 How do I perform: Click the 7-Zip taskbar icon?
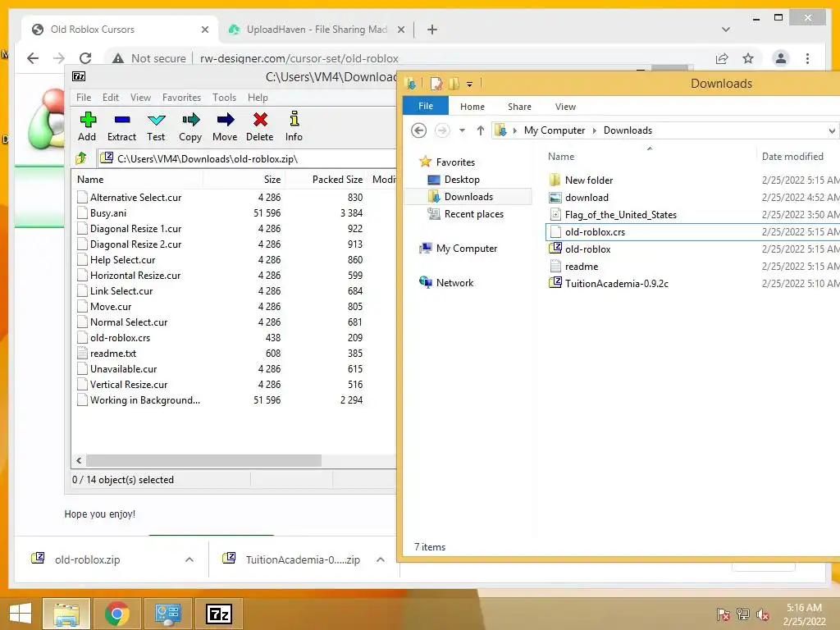218,614
